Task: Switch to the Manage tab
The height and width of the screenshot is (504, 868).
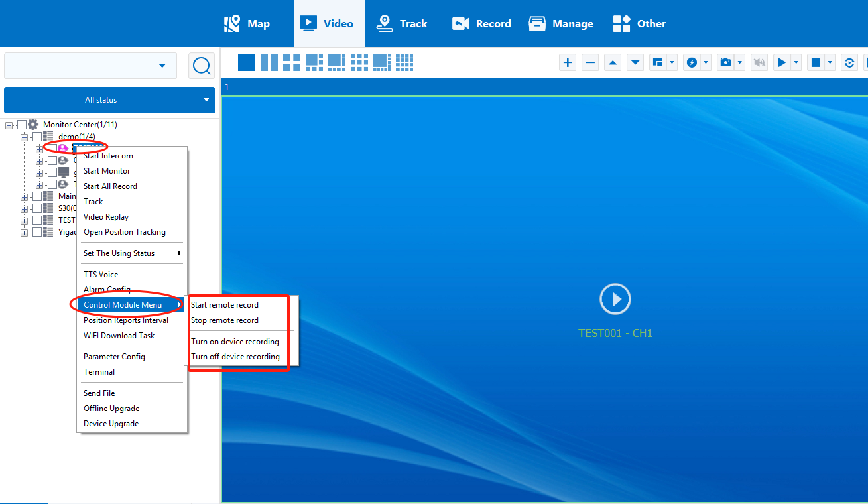Action: [561, 23]
